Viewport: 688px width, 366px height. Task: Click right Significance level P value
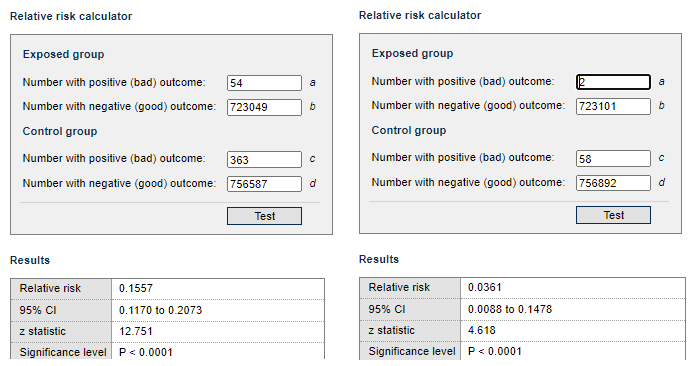tap(494, 352)
